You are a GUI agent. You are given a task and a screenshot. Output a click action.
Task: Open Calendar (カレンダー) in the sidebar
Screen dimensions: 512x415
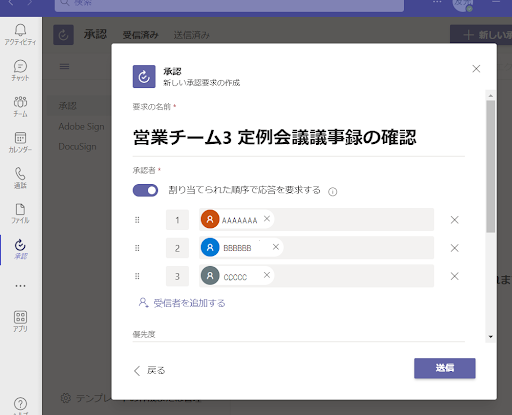tap(20, 142)
